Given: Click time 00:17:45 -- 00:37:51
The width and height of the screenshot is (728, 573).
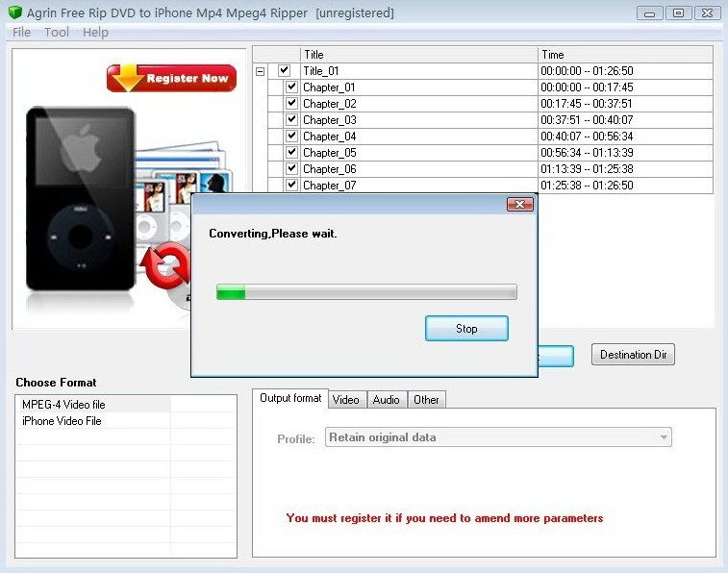Looking at the screenshot, I should coord(587,104).
